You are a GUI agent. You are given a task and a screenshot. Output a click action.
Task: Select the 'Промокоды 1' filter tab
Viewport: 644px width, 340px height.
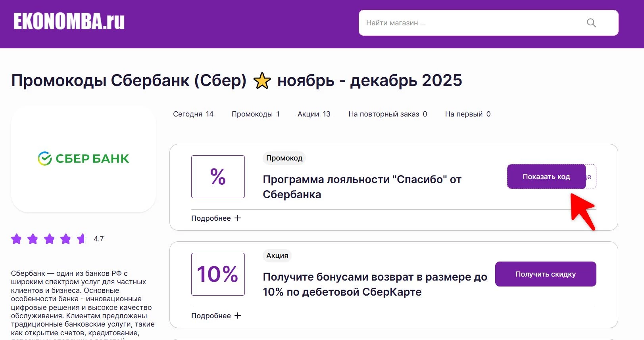(x=256, y=114)
